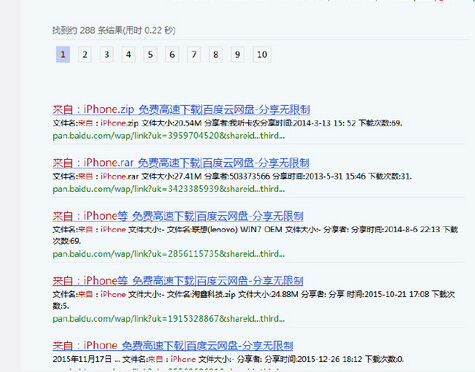Click the green URL with uk=3423385939
Viewport: 475px width, 372px height.
coord(169,189)
